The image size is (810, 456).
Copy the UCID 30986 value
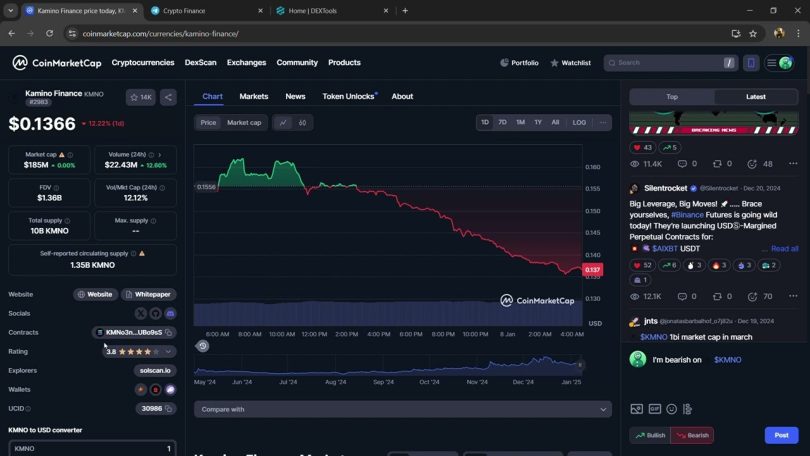click(x=168, y=408)
